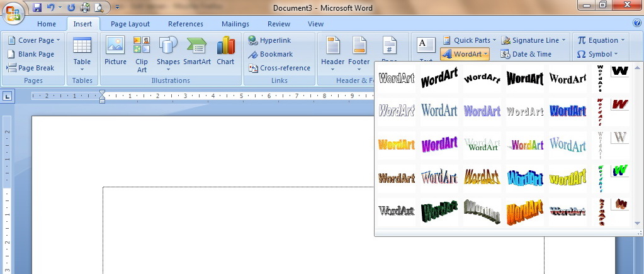Select the orange gradient WordArt style
The image size is (644, 274).
(x=397, y=145)
